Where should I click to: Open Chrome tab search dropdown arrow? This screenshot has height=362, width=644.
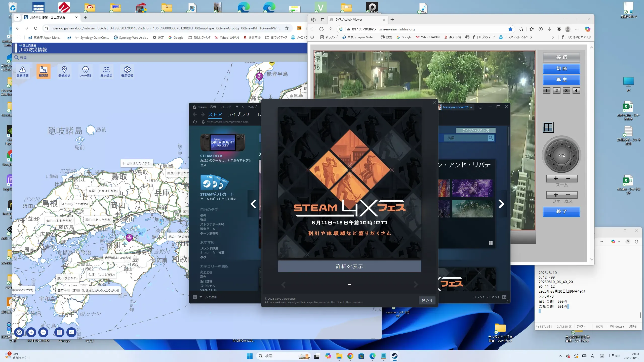[x=17, y=17]
